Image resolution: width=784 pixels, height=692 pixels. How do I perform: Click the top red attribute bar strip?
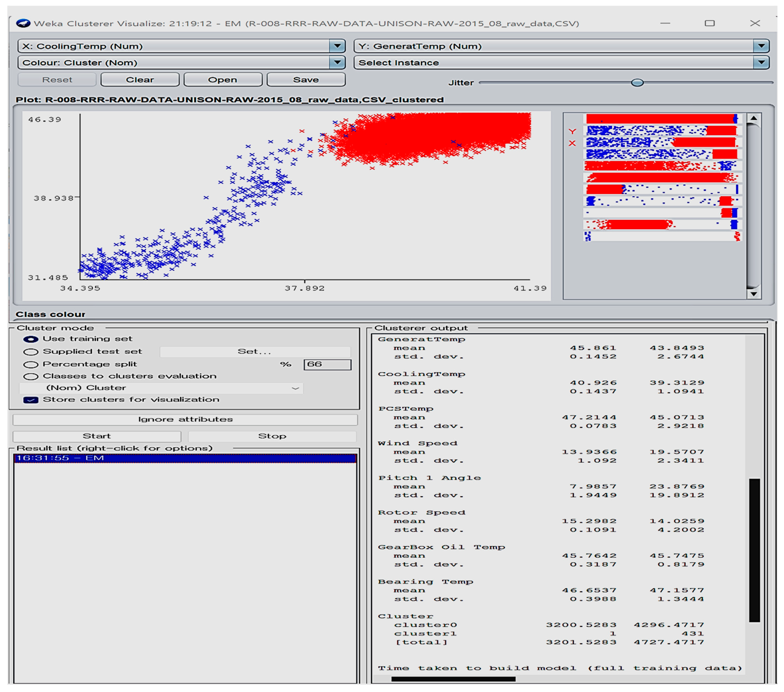(x=660, y=119)
